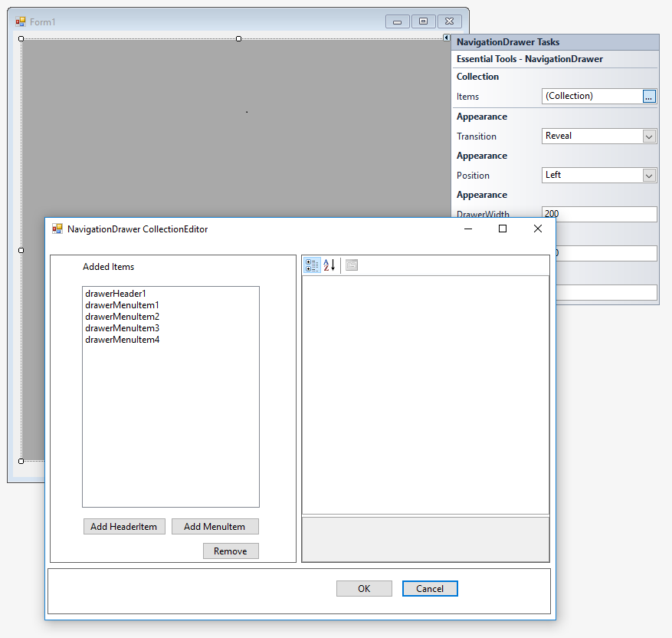This screenshot has height=638, width=672.
Task: Click the Position property label
Action: coord(473,176)
